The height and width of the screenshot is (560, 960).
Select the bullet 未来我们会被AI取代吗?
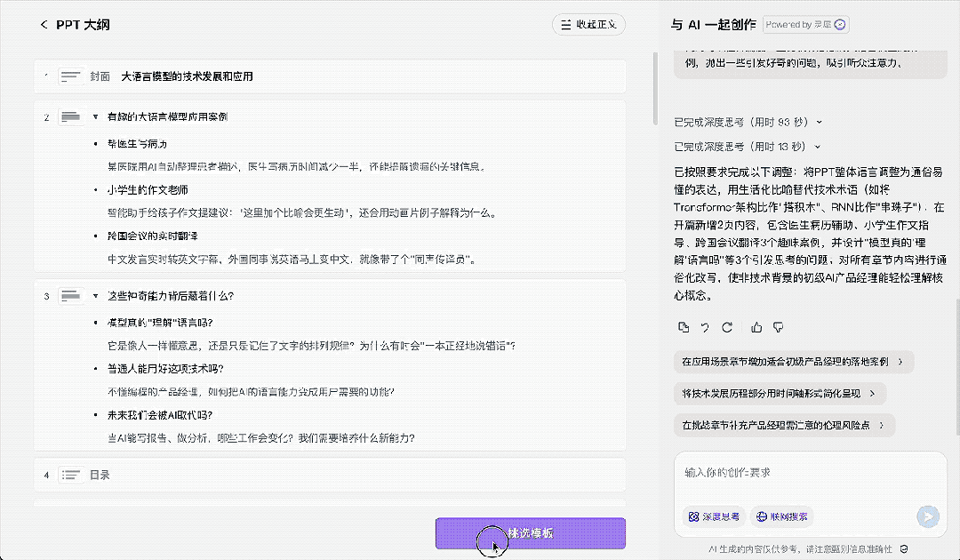tap(160, 416)
